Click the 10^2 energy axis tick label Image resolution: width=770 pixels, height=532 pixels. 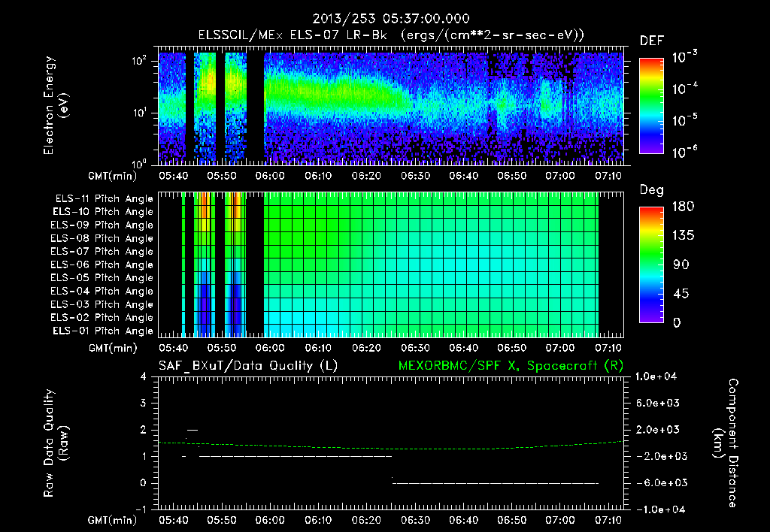coord(140,61)
